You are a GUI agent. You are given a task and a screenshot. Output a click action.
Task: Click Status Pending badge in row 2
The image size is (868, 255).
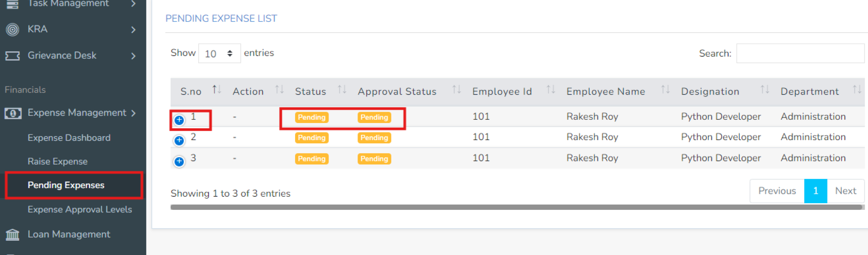pos(312,138)
